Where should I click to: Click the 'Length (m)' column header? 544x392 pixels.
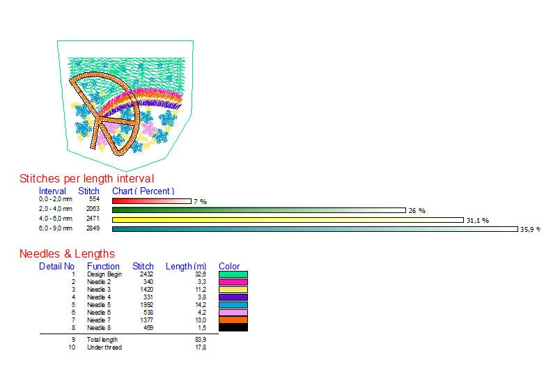pos(186,267)
